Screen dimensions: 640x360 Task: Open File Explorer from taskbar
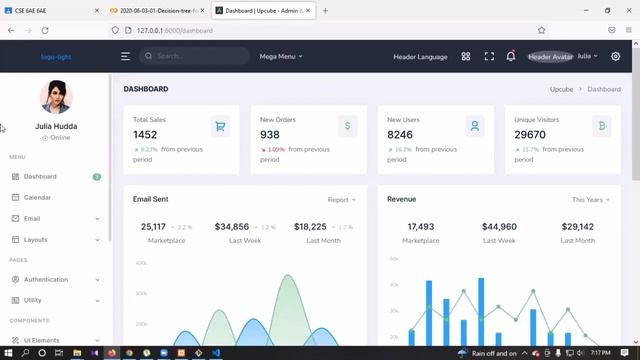tap(77, 353)
